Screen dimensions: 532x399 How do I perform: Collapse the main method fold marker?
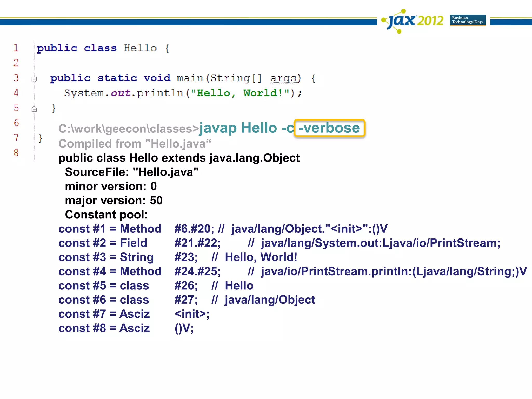tap(34, 79)
